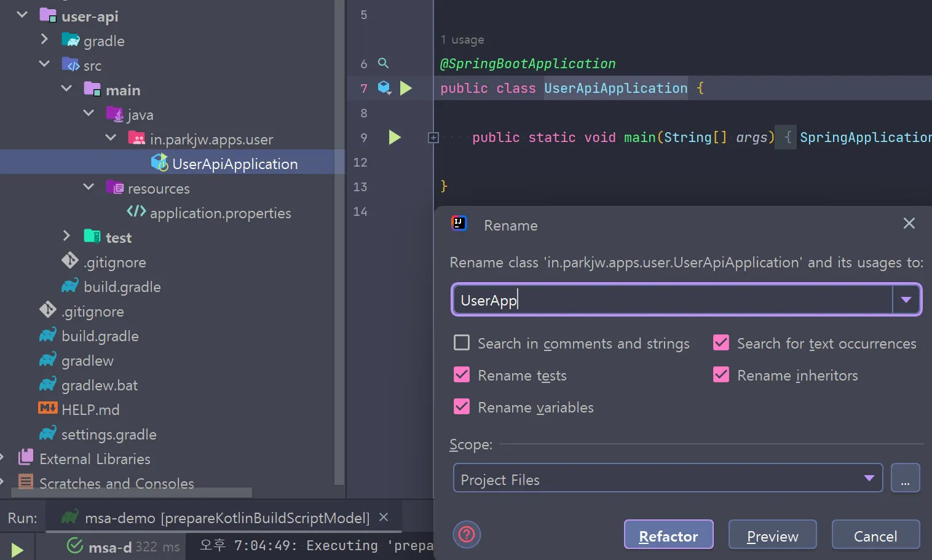This screenshot has width=932, height=560.
Task: Click the user-api build.gradle elephant icon
Action: pyautogui.click(x=70, y=286)
